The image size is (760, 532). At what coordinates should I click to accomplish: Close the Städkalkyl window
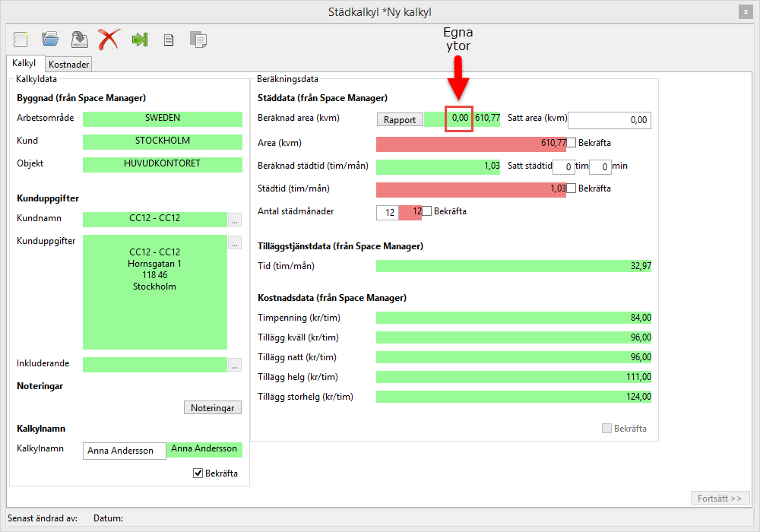[745, 11]
